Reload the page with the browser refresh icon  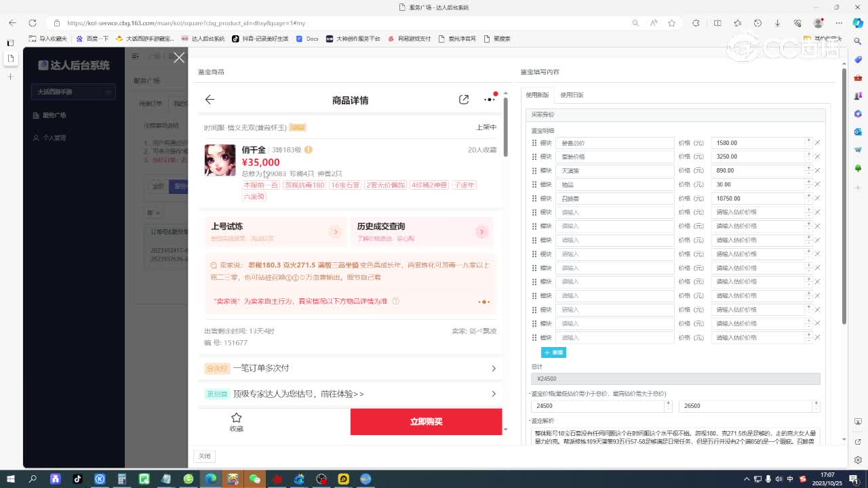[31, 22]
